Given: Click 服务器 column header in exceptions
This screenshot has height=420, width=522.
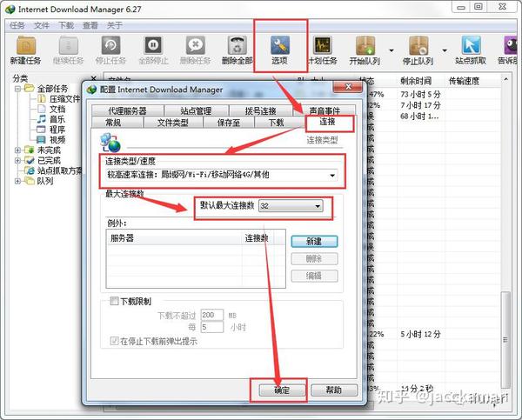Looking at the screenshot, I should tap(174, 238).
